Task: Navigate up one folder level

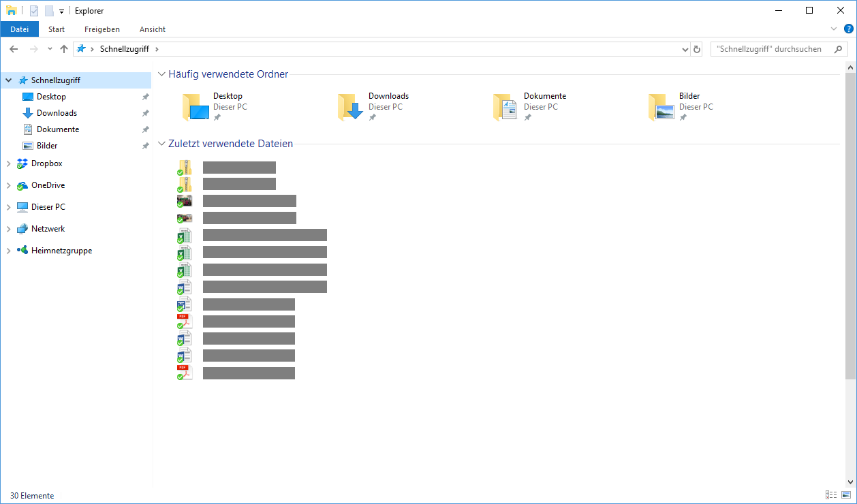Action: point(64,48)
